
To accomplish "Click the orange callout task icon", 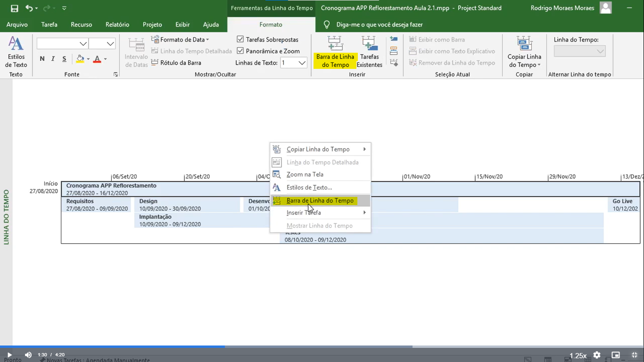I will coord(394,51).
